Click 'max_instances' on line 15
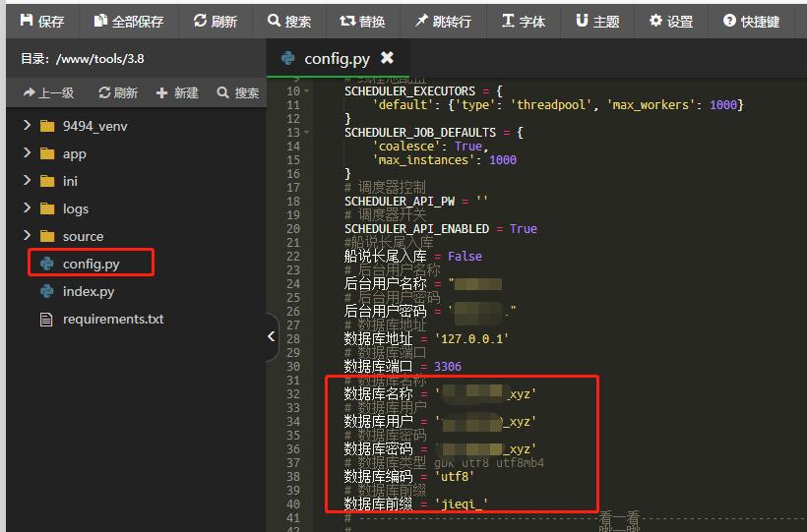This screenshot has height=532, width=807. pyautogui.click(x=423, y=160)
